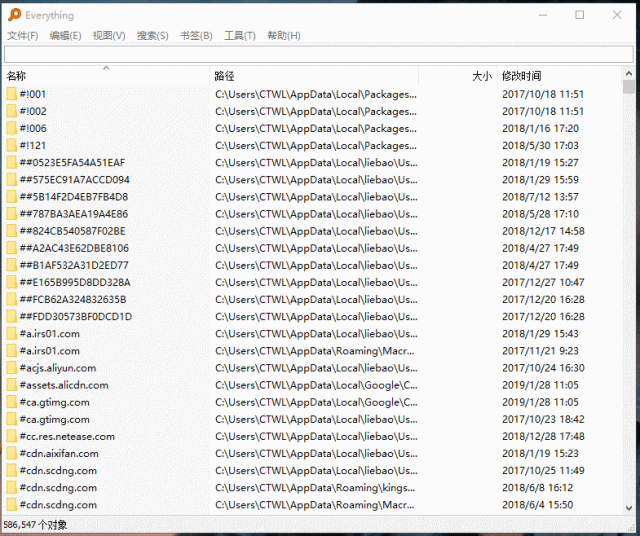Click folder icon of ##E165B995D8DD328A
640x536 pixels.
11,282
